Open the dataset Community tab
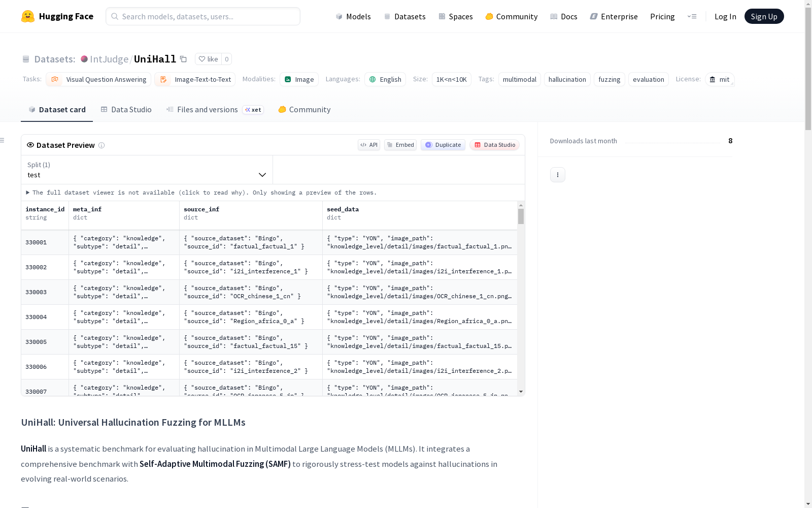Screen dimensions: 812x508 304,110
